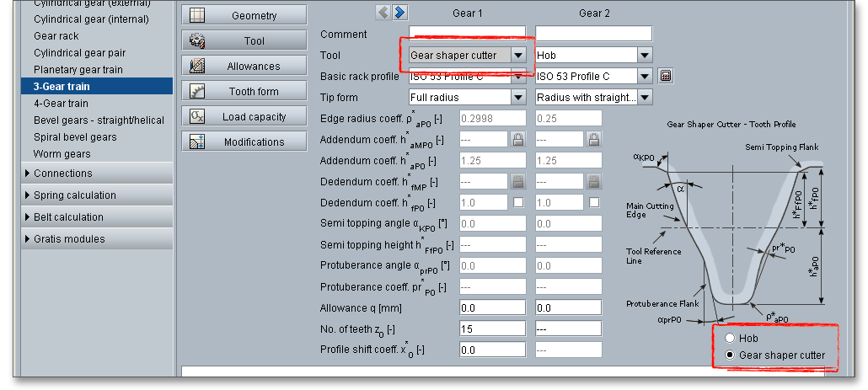Viewport: 868px width, 390px height.
Task: Select 4-Gear train in the module list
Action: click(x=61, y=104)
